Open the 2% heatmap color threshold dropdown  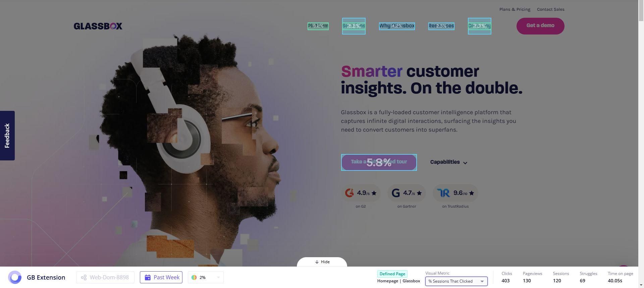(206, 277)
